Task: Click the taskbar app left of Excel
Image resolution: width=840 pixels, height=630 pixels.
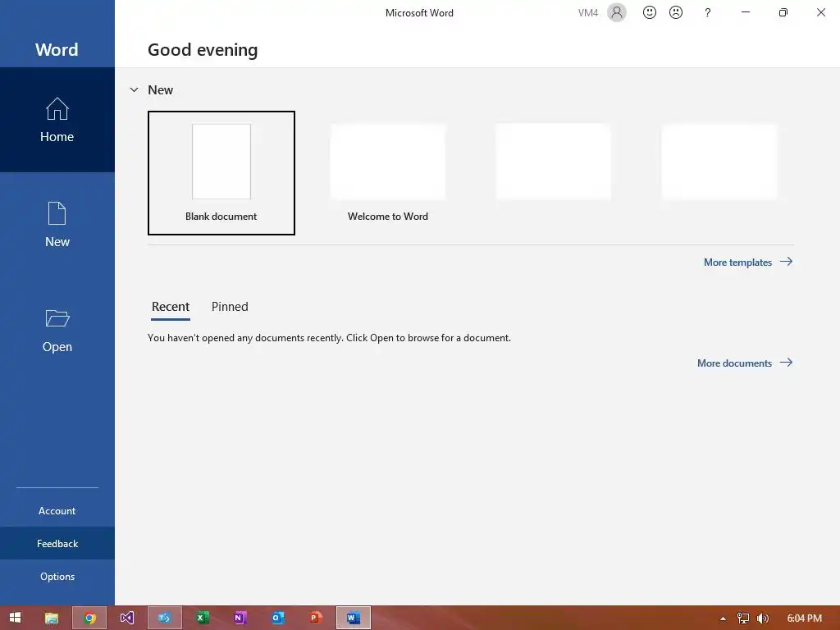Action: pos(165,618)
